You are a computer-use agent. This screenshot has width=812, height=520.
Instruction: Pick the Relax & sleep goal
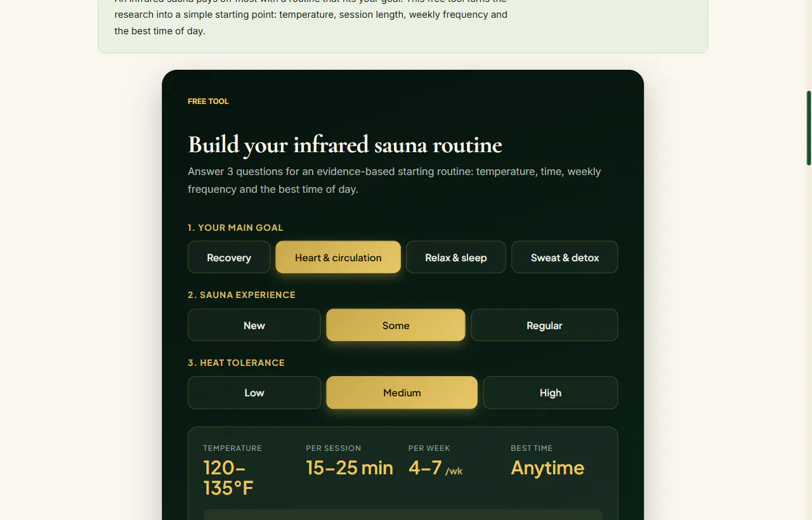(456, 257)
